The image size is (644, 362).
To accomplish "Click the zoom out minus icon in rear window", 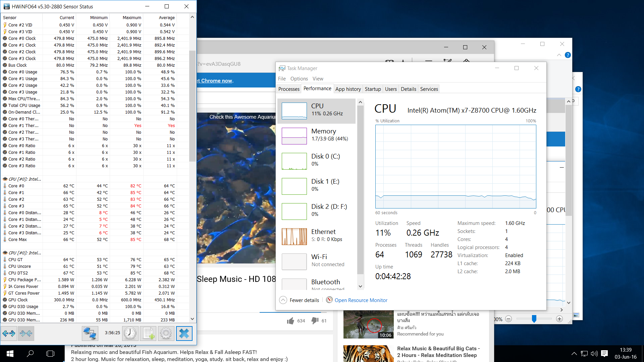I will 508,319.
